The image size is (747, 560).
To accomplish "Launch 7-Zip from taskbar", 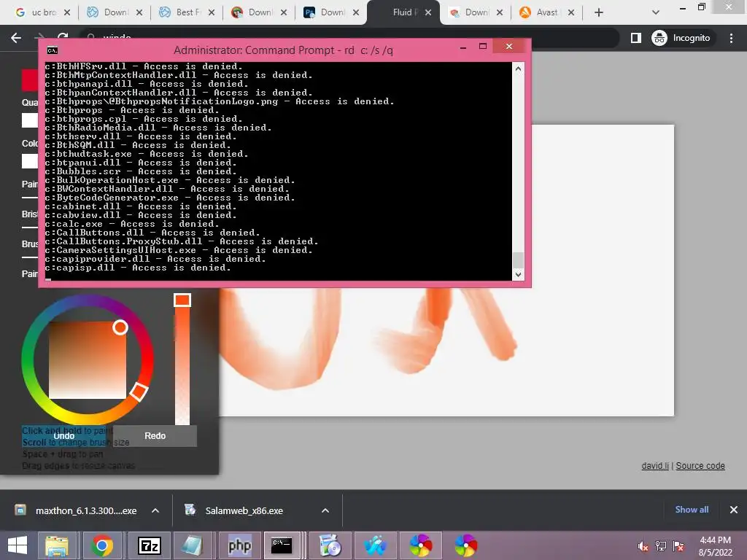I will pyautogui.click(x=149, y=545).
